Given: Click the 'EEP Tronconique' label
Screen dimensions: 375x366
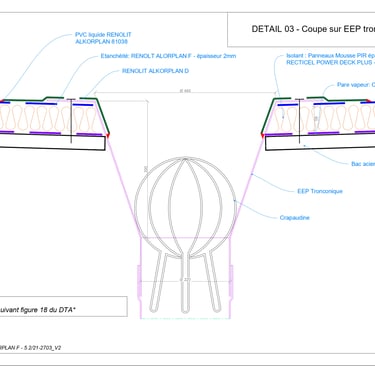Looking at the screenshot, I should pos(320,191).
